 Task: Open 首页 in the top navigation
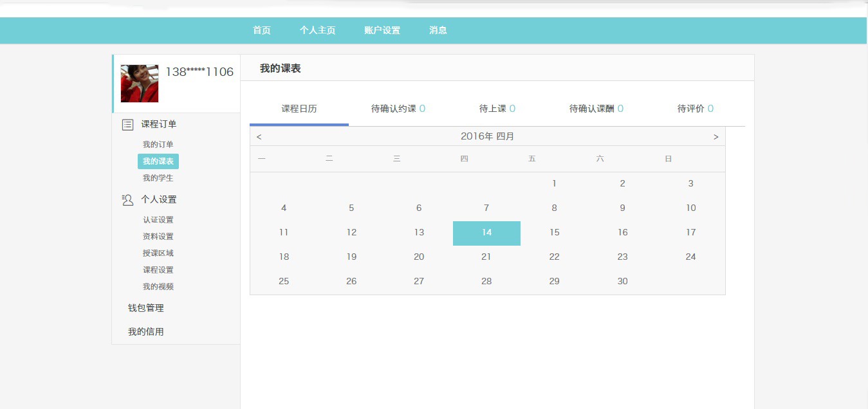coord(261,30)
